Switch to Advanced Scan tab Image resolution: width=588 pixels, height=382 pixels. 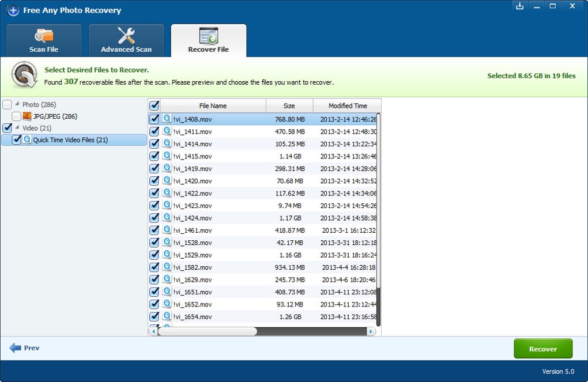click(x=126, y=40)
